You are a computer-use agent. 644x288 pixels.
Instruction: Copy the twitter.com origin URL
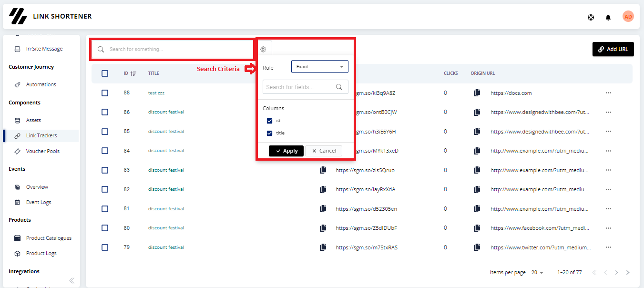tap(477, 247)
